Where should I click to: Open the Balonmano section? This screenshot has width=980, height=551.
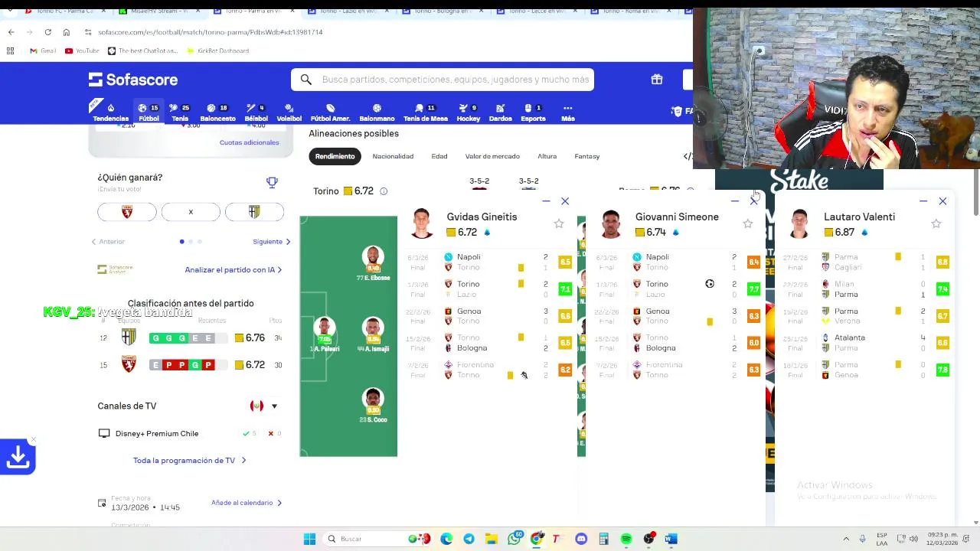click(x=377, y=112)
